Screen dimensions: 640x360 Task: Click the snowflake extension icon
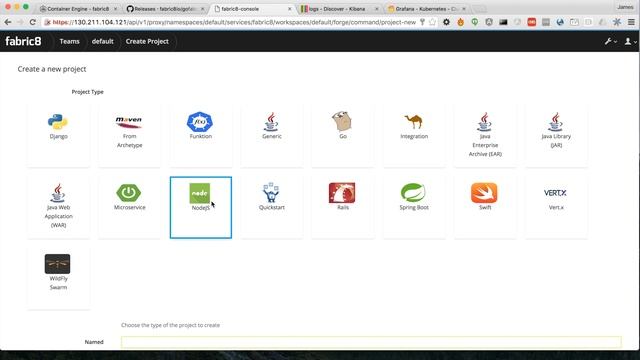(x=617, y=22)
